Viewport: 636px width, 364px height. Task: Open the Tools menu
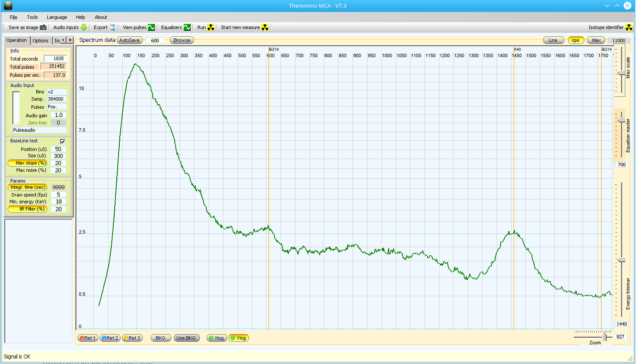[x=32, y=17]
